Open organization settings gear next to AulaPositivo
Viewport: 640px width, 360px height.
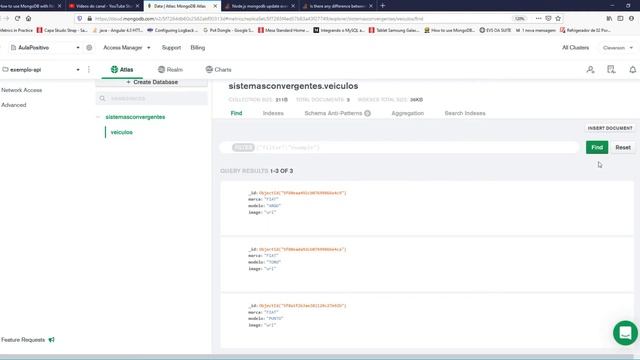89,48
